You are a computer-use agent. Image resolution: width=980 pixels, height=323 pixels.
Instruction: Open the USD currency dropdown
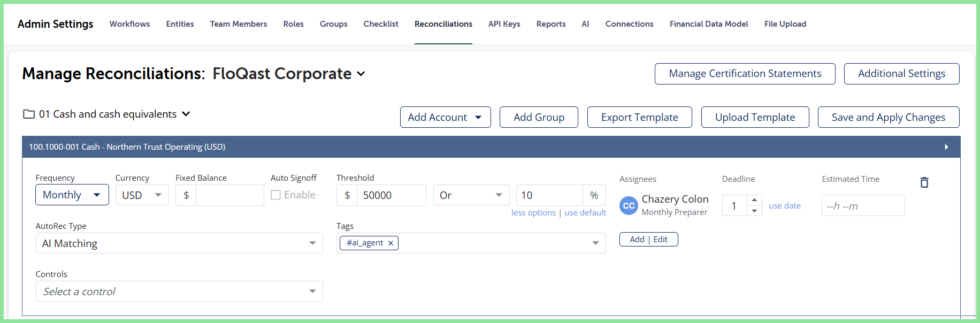click(x=142, y=195)
